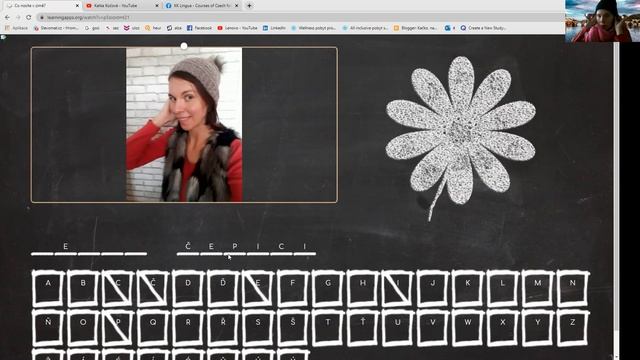Viewport: 640px width, 360px height.
Task: Pick letter B on the chalk keyboard
Action: pos(83,288)
